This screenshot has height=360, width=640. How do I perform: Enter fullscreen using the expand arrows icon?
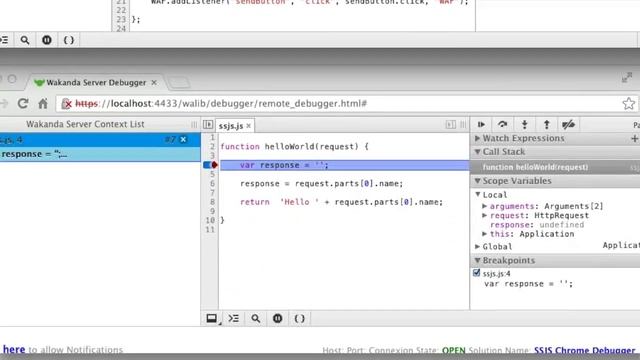click(627, 77)
